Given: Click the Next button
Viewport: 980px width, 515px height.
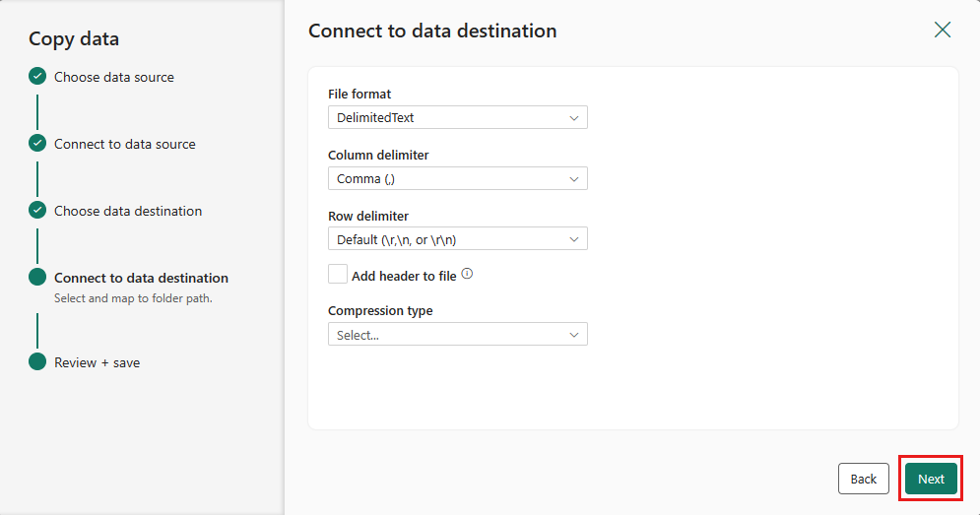Looking at the screenshot, I should click(x=931, y=479).
